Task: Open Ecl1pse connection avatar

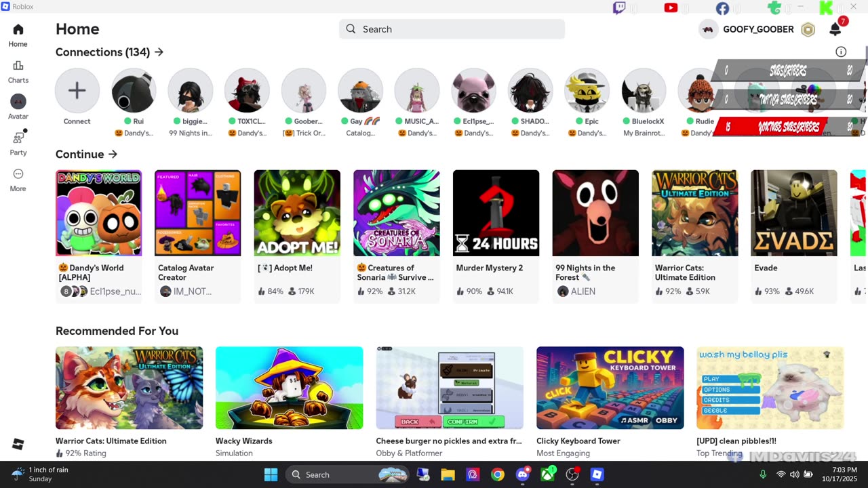Action: click(x=473, y=90)
